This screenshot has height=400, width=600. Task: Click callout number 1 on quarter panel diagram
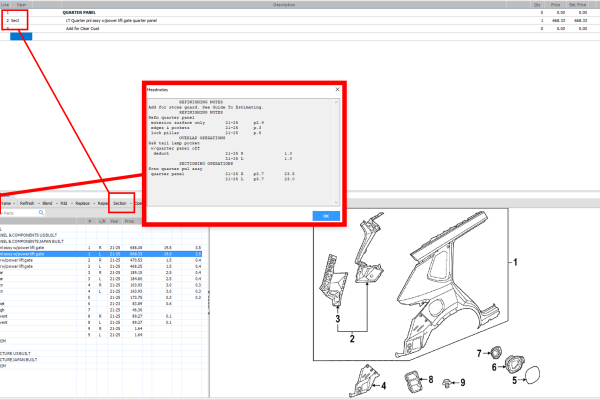tap(515, 261)
